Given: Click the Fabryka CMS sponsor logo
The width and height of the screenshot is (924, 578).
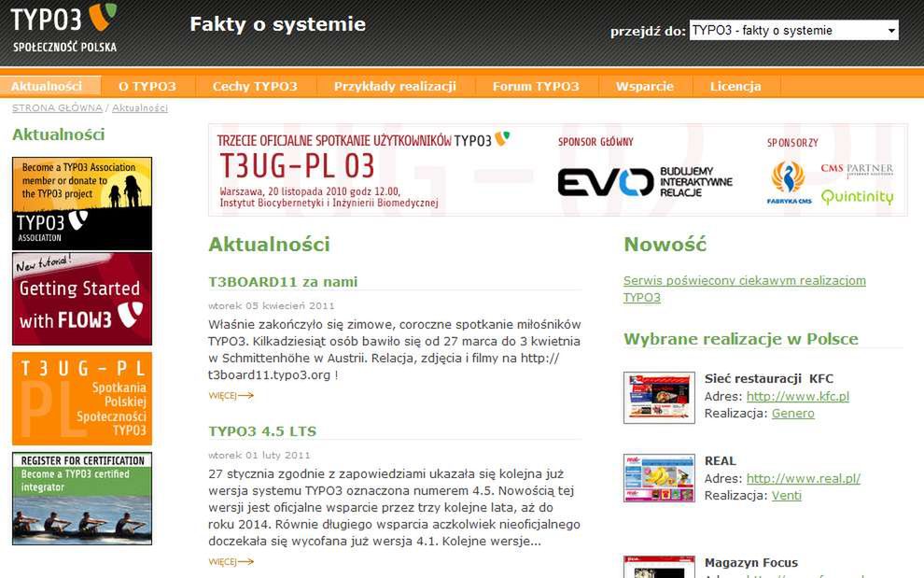Looking at the screenshot, I should (789, 183).
